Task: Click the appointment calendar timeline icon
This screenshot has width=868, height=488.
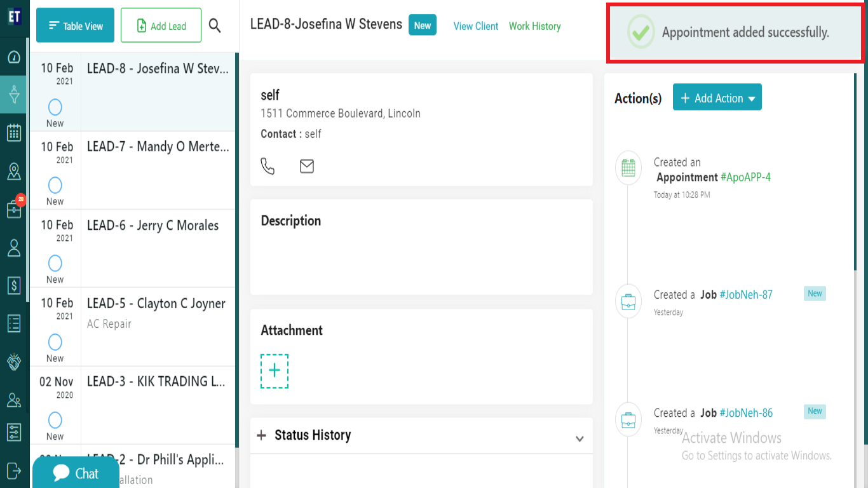Action: 628,168
